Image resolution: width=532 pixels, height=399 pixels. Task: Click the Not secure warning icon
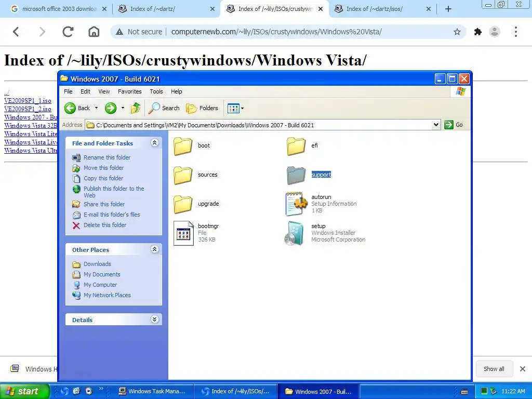point(119,32)
